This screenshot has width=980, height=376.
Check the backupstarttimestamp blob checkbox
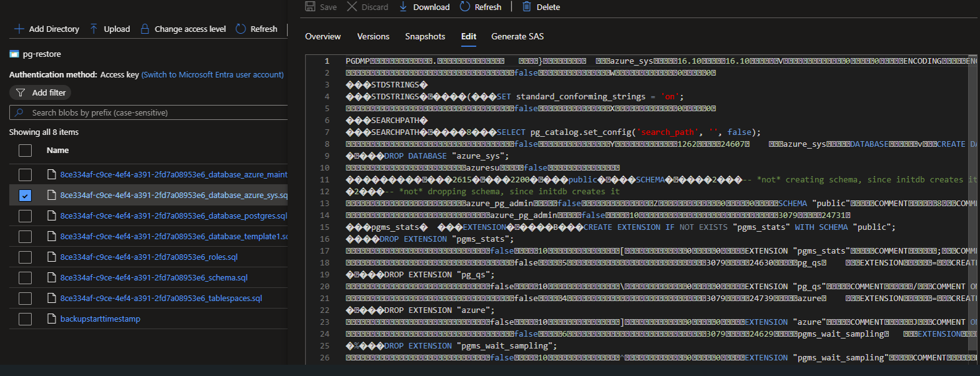(x=25, y=319)
